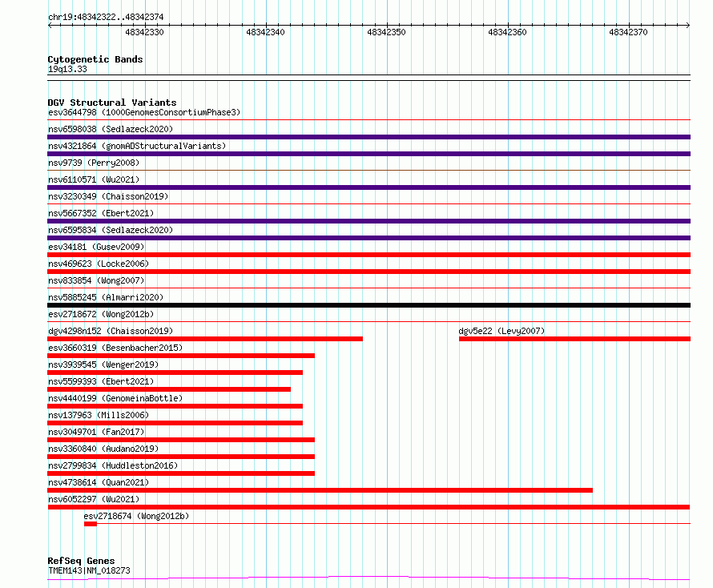This screenshot has width=713, height=588.
Task: Click the red bar under esv34181
Action: [369, 255]
